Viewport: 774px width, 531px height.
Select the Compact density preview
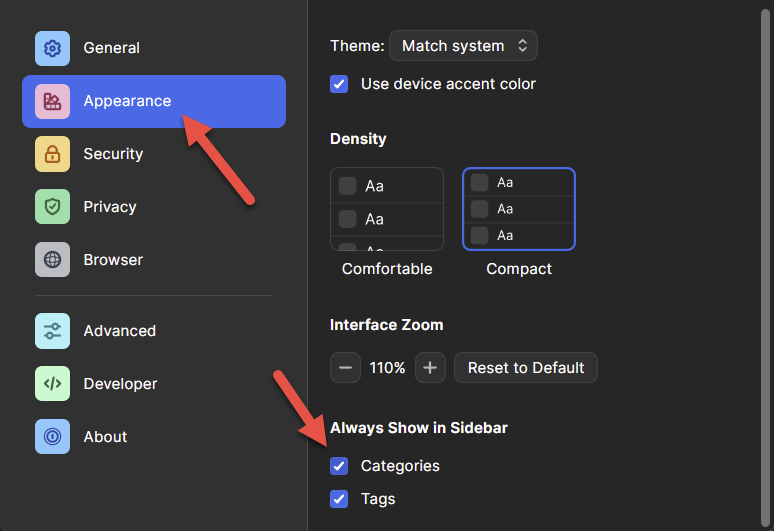coord(519,209)
